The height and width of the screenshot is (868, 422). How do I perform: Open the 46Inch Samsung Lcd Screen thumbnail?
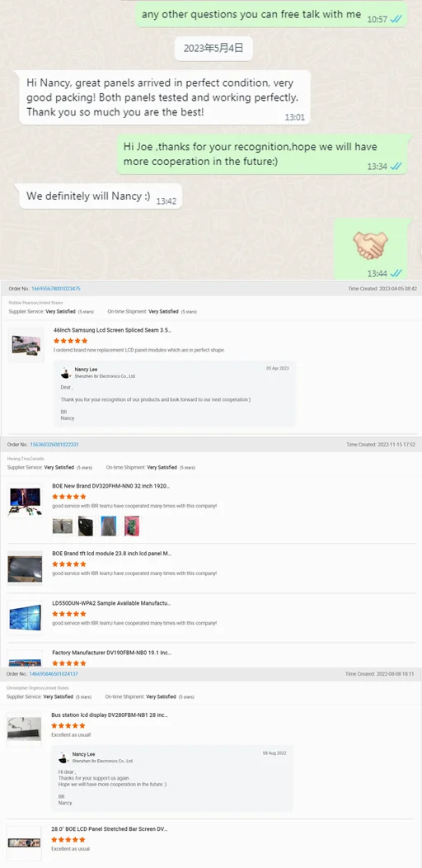point(26,346)
